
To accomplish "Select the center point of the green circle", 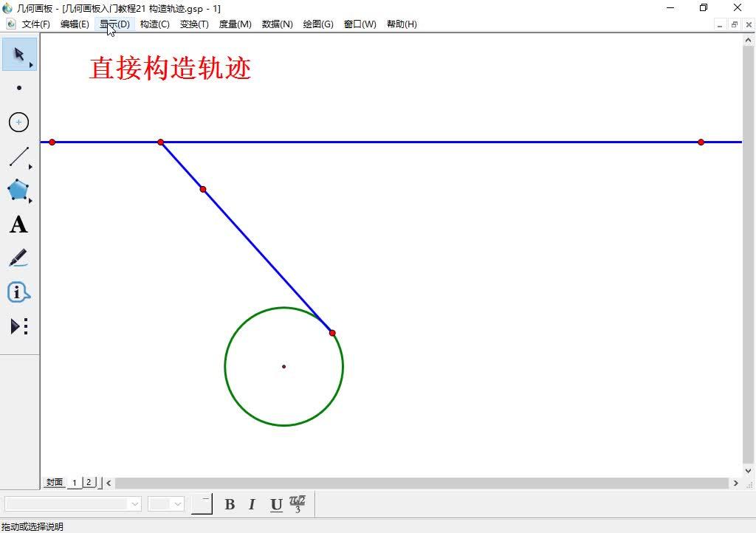I will pyautogui.click(x=284, y=367).
